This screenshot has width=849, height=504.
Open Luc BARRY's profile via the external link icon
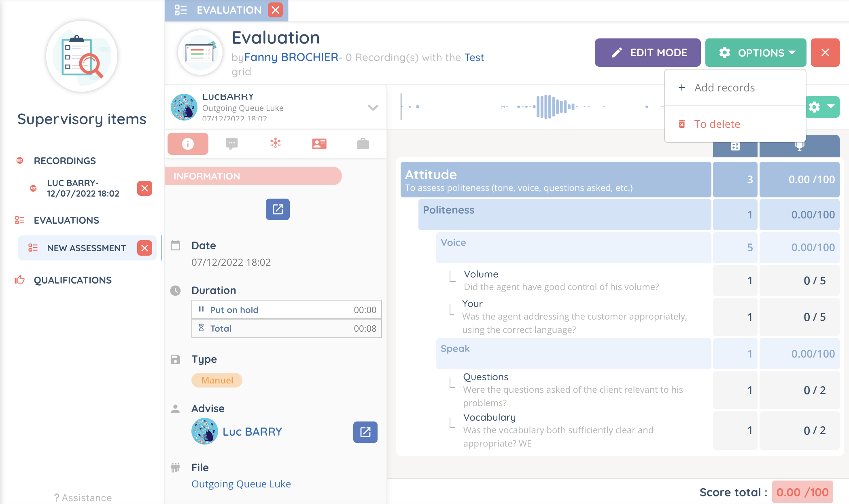pyautogui.click(x=365, y=432)
